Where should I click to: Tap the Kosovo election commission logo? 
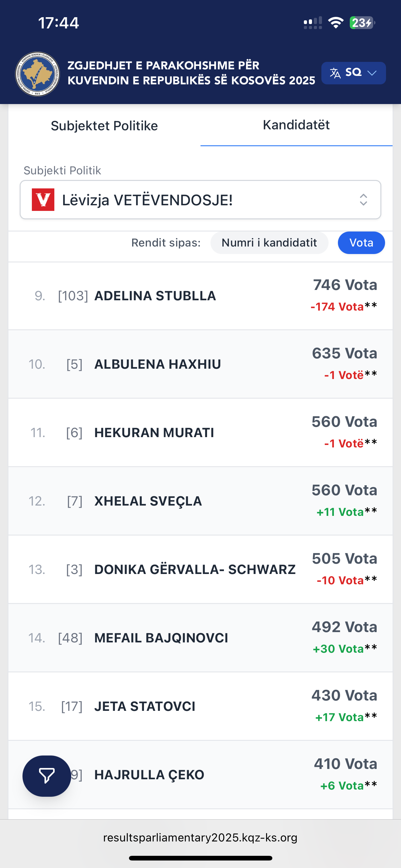pos(37,74)
